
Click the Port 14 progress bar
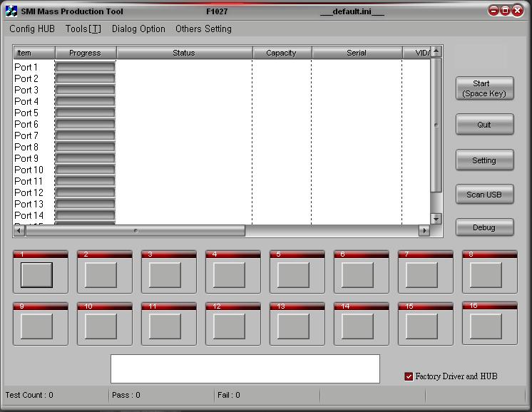tap(85, 215)
